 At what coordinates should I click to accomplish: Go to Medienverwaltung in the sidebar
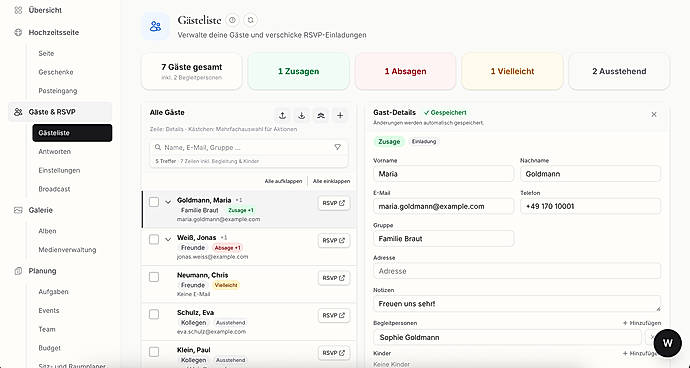pos(67,250)
